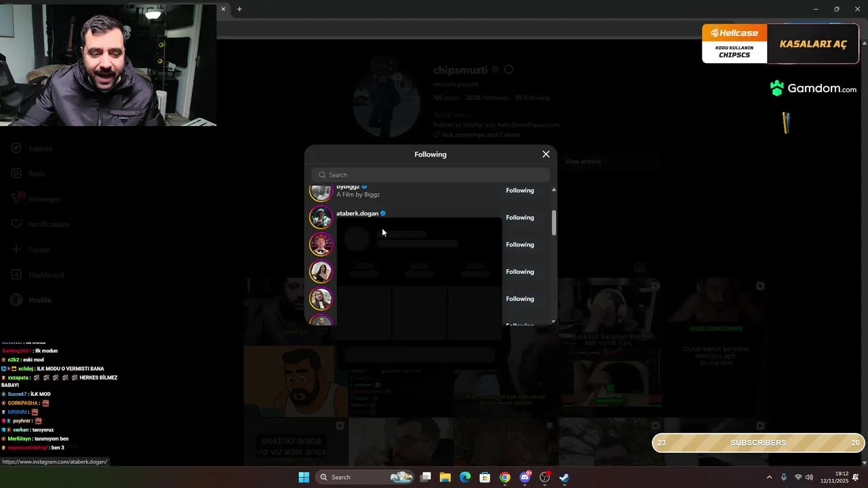Open the Windows Start menu
Image resolution: width=868 pixels, height=488 pixels.
pos(304,477)
